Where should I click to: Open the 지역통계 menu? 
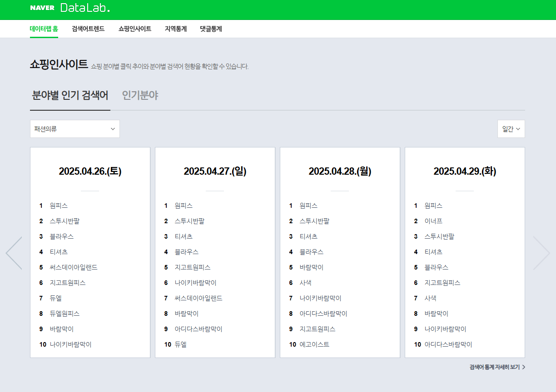176,29
